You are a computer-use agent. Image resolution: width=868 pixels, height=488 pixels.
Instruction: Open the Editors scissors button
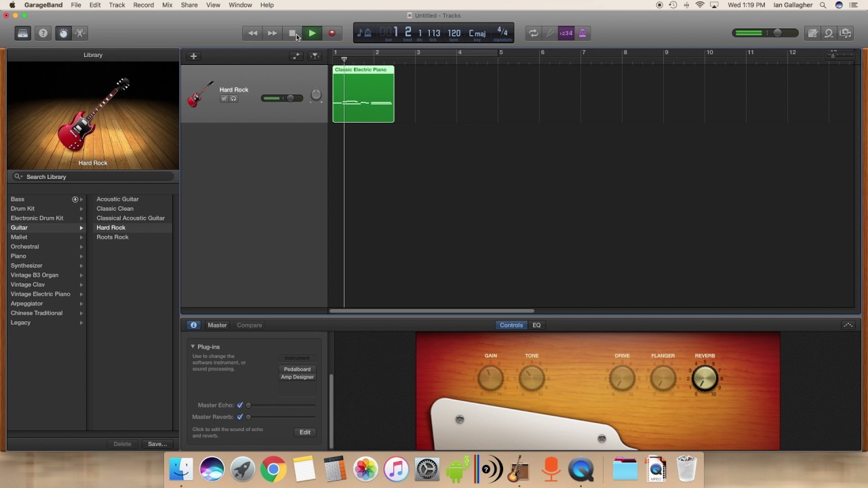[x=79, y=33]
